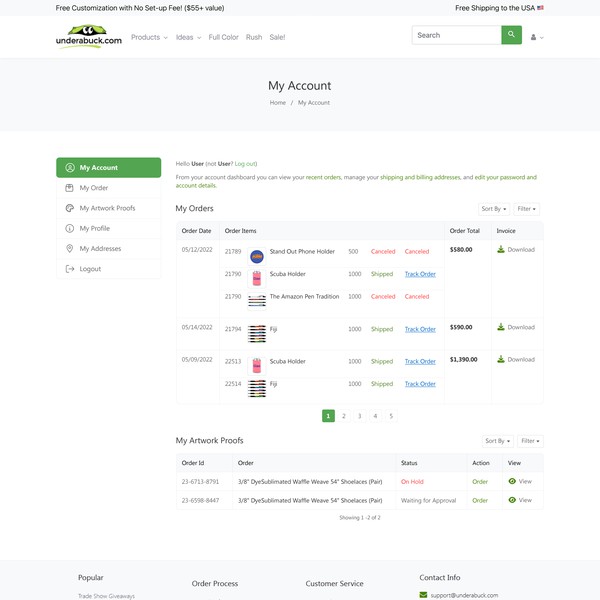The width and height of the screenshot is (600, 600).
Task: Go to orders page 5
Action: pyautogui.click(x=391, y=416)
